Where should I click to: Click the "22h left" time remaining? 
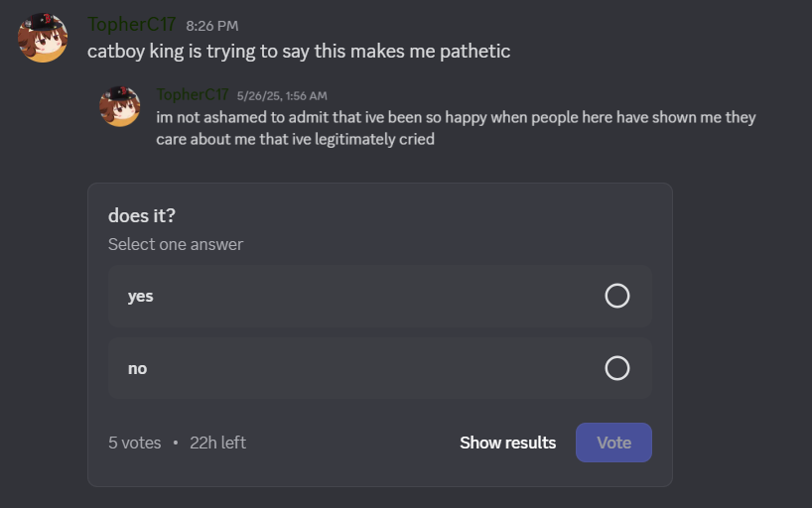(217, 443)
